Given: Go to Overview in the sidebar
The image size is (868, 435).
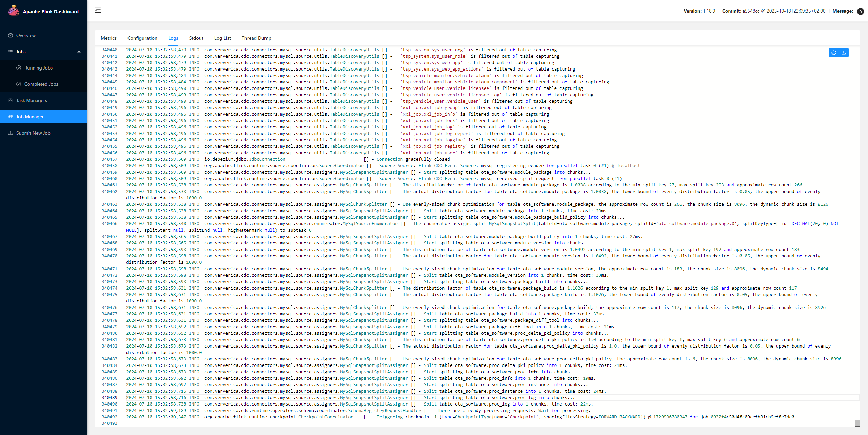Looking at the screenshot, I should click(x=43, y=35).
